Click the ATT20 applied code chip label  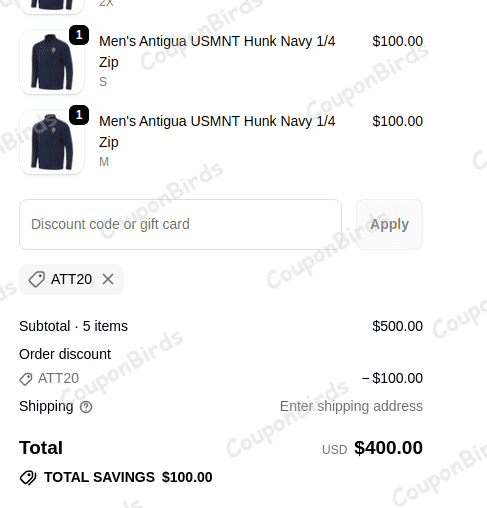point(71,279)
